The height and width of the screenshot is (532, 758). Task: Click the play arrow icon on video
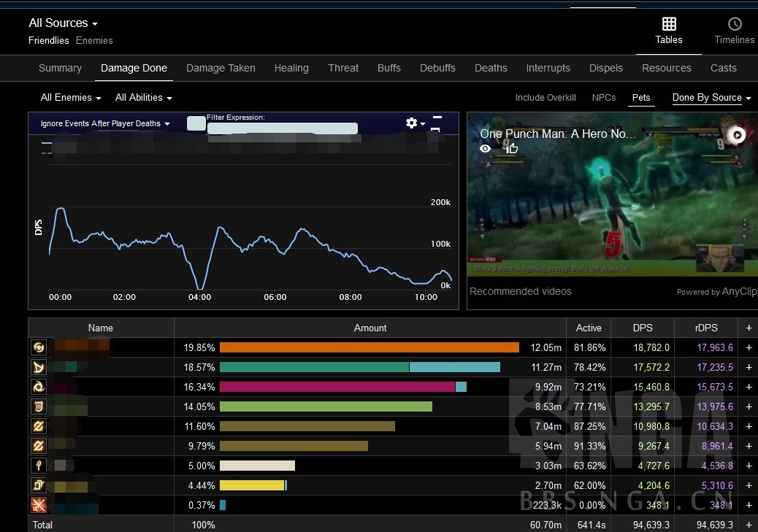[x=738, y=135]
